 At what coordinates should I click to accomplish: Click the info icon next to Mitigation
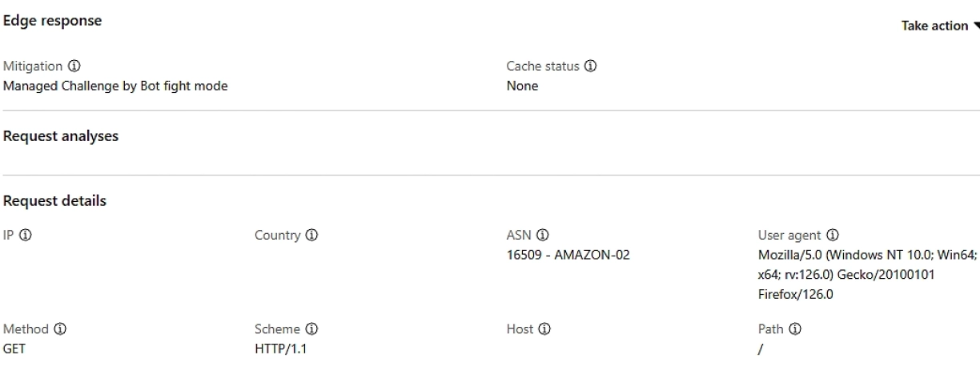pyautogui.click(x=74, y=66)
